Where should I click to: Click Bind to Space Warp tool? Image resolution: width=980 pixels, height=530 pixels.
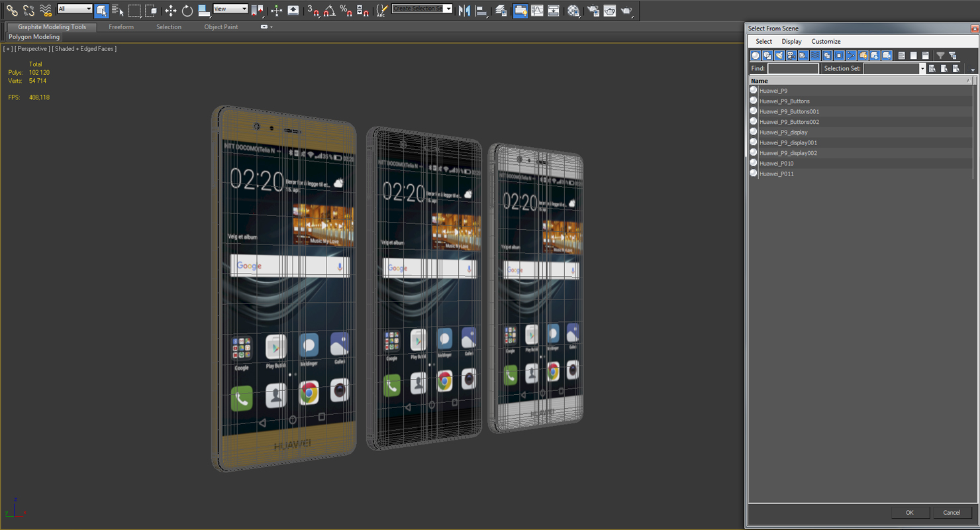[x=46, y=10]
